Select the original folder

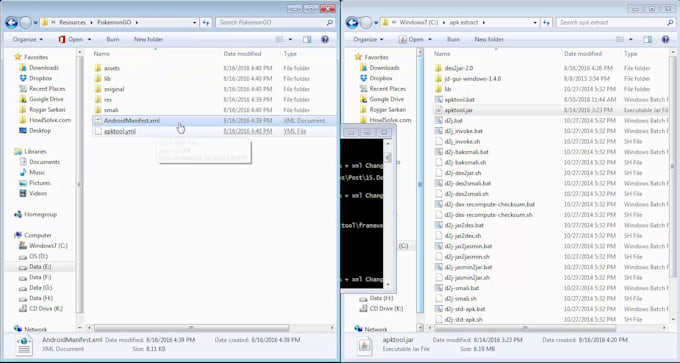pos(114,89)
